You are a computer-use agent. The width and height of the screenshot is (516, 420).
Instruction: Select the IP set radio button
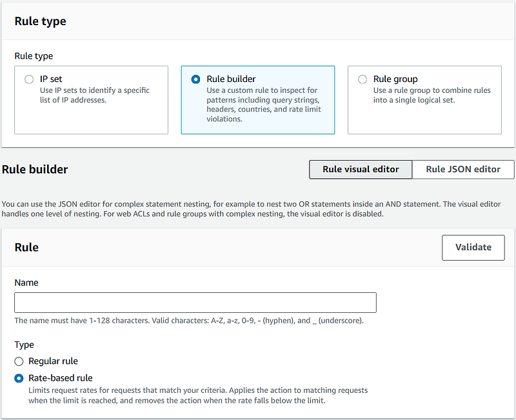pyautogui.click(x=29, y=79)
